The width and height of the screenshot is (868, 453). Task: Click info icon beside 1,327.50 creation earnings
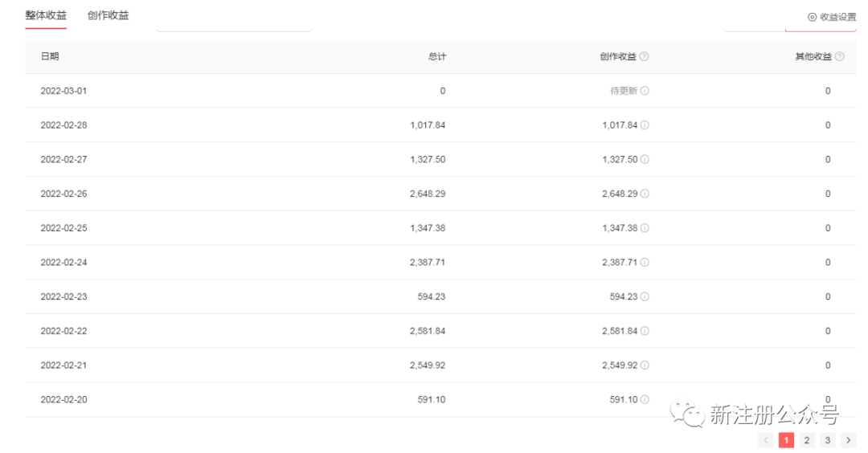pyautogui.click(x=645, y=159)
